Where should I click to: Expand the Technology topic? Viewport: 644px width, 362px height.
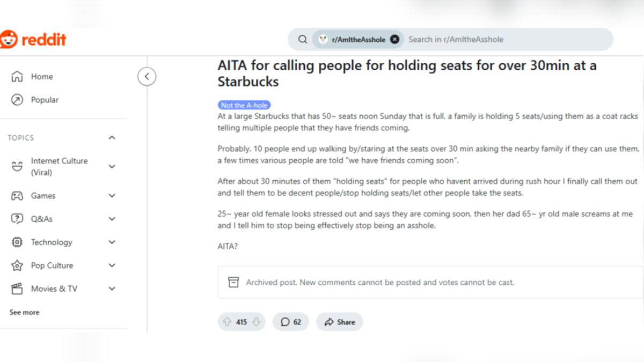pyautogui.click(x=112, y=242)
